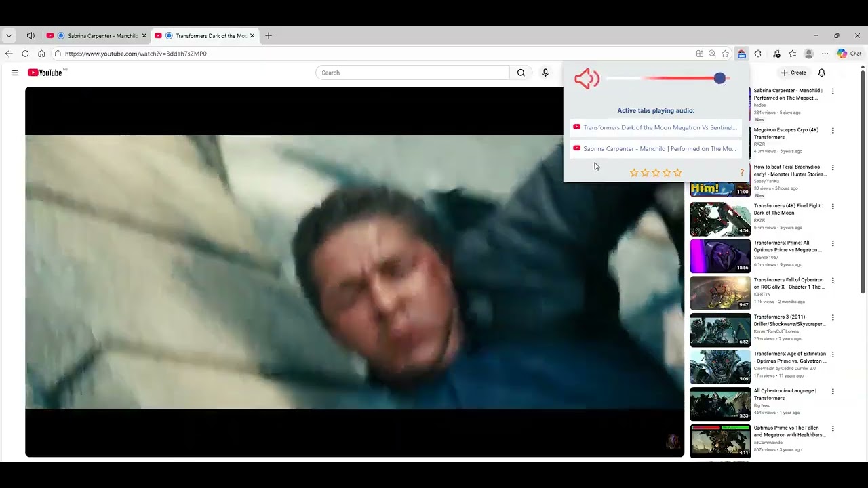Open All Cybertronian Language video thumbnail

(720, 404)
